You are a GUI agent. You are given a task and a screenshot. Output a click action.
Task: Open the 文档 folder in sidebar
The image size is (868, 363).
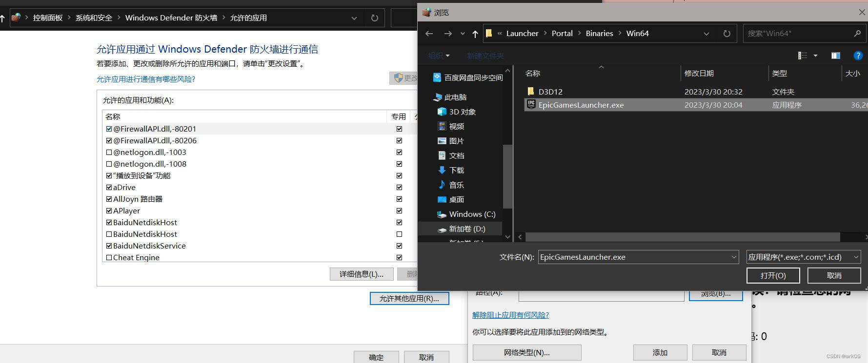coord(451,155)
